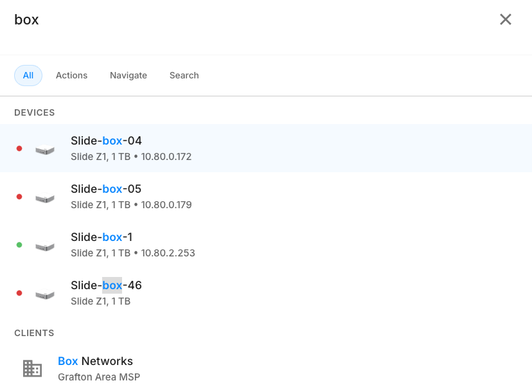Click the Slide-box-1 device icon

point(45,245)
